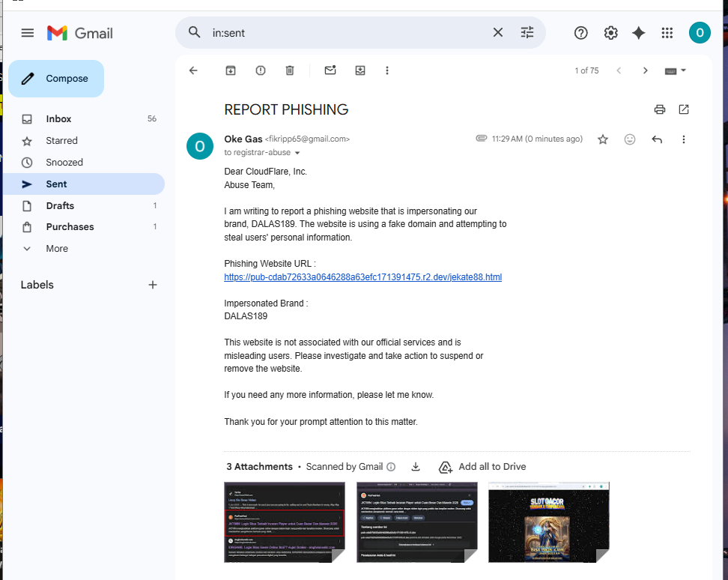This screenshot has height=580, width=728.
Task: Open the Sent folder
Action: pos(84,184)
